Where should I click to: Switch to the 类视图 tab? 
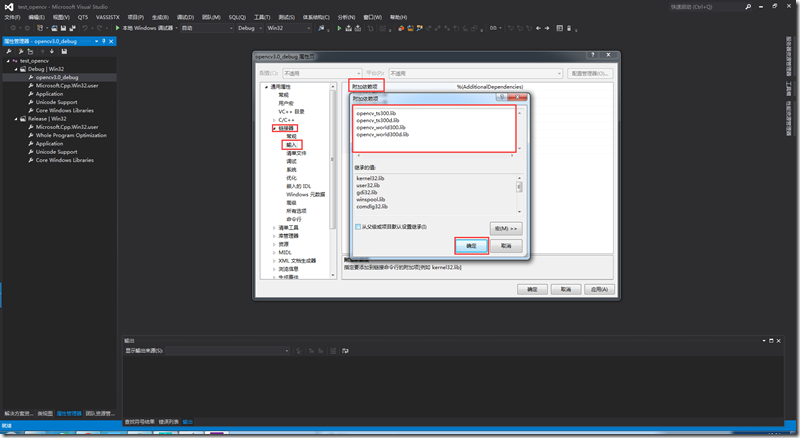pos(45,413)
